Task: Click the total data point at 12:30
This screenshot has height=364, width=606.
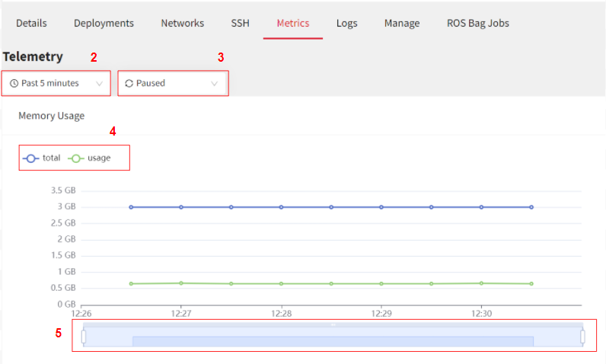Action: [481, 207]
